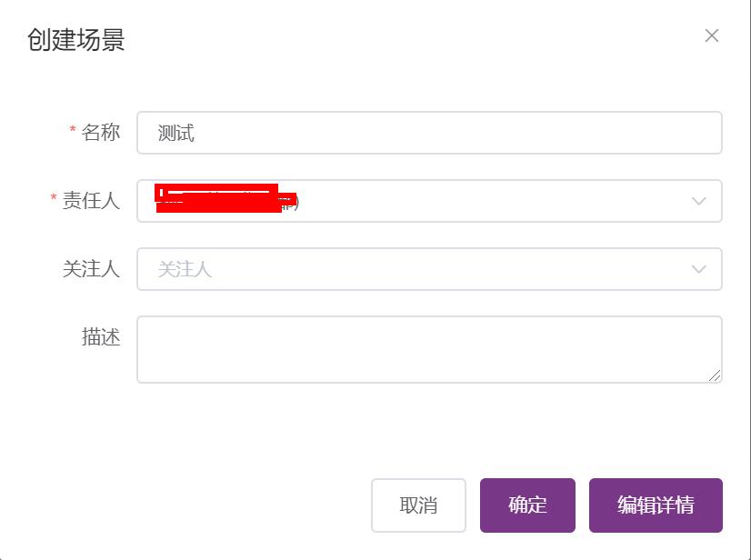This screenshot has height=560, width=751.
Task: Select the redacted owner in 责任人 field
Action: tap(218, 201)
